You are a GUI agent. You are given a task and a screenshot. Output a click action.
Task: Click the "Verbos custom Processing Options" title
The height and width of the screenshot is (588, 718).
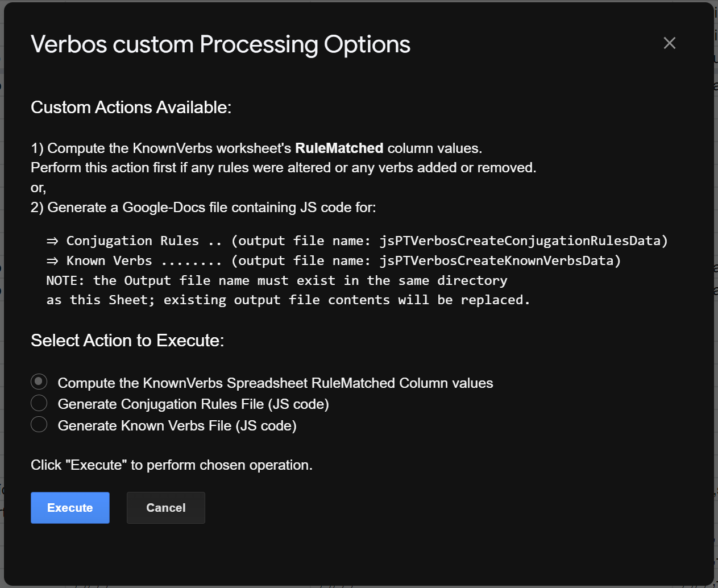(221, 44)
